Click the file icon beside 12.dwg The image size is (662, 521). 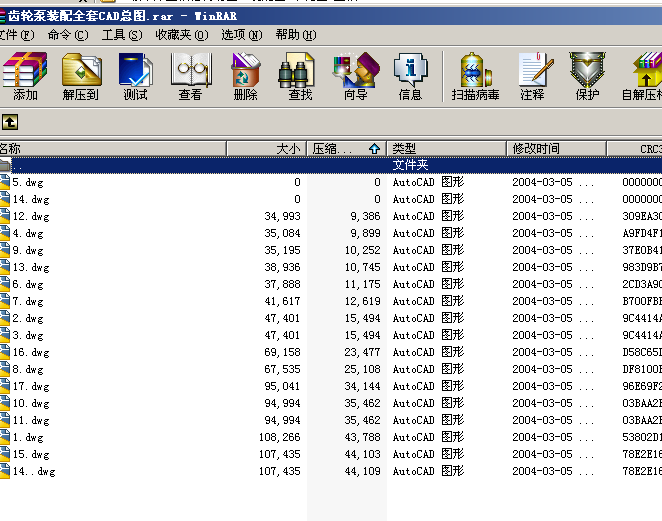[5, 217]
